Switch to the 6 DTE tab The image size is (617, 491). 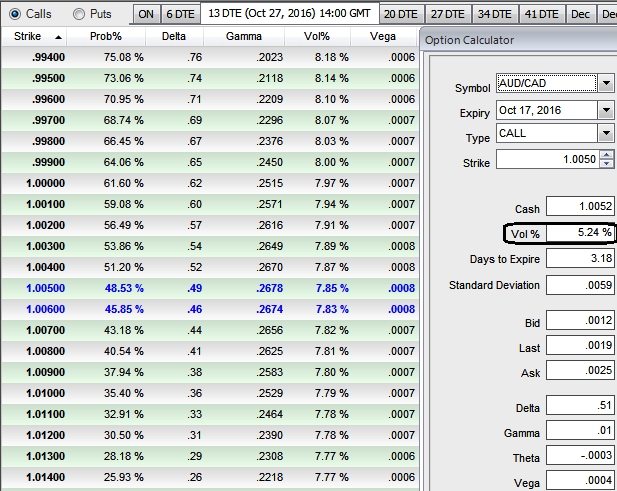tap(180, 14)
